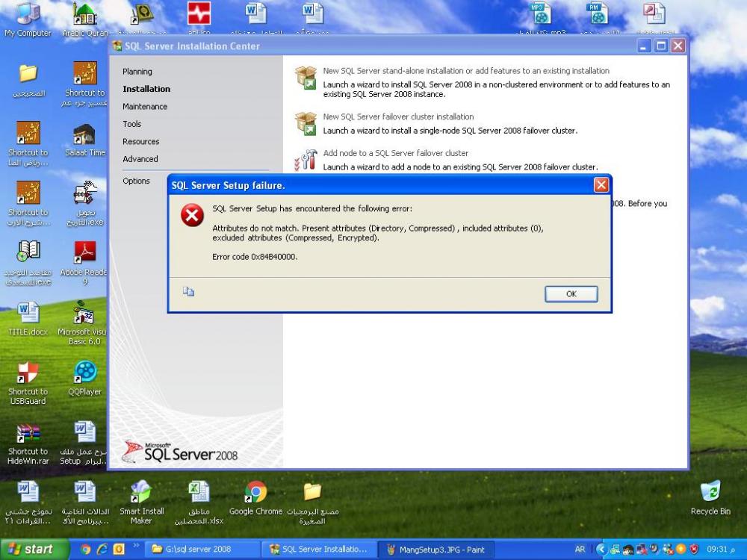Viewport: 747px width, 560px height.
Task: Close the SQL Server Setup failure dialog
Action: pyautogui.click(x=601, y=184)
